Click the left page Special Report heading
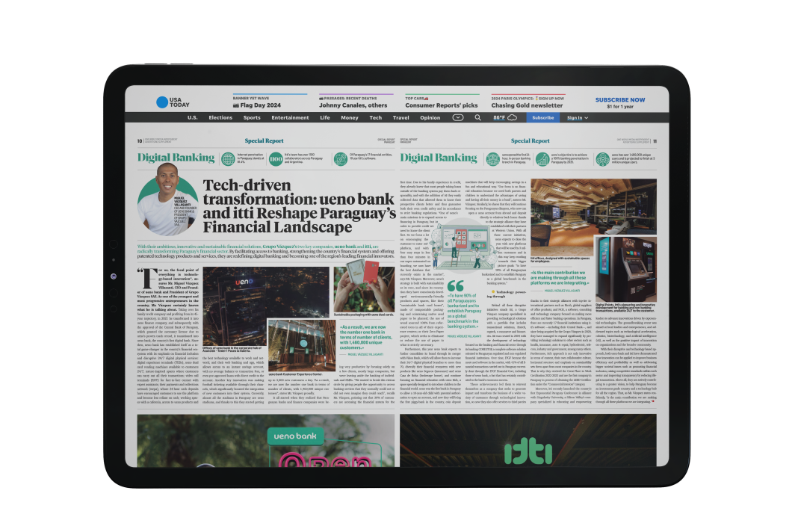798x532 pixels. pyautogui.click(x=265, y=141)
